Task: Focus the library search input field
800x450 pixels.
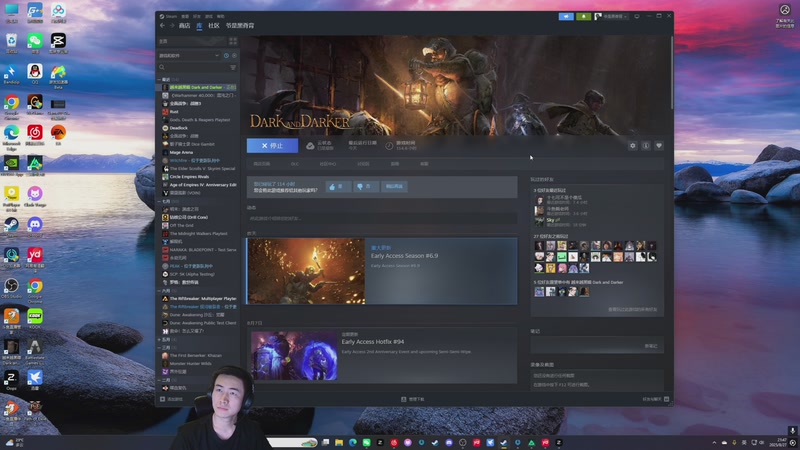Action: [x=196, y=67]
